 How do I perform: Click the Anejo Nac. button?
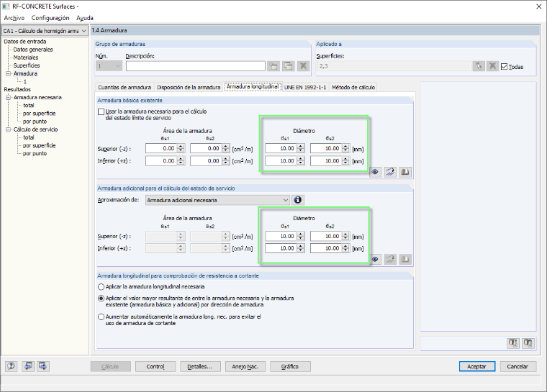click(x=245, y=367)
